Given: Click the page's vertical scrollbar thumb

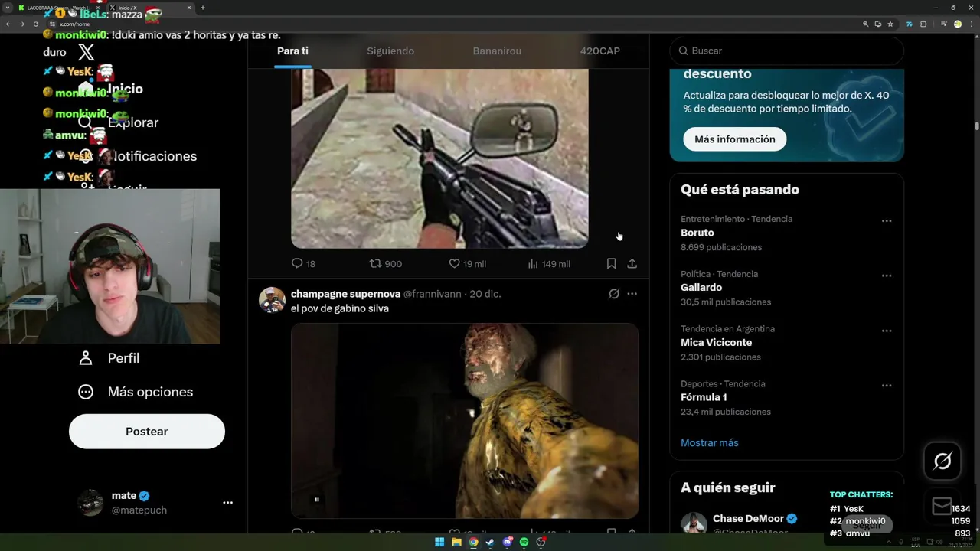Looking at the screenshot, I should [x=976, y=126].
